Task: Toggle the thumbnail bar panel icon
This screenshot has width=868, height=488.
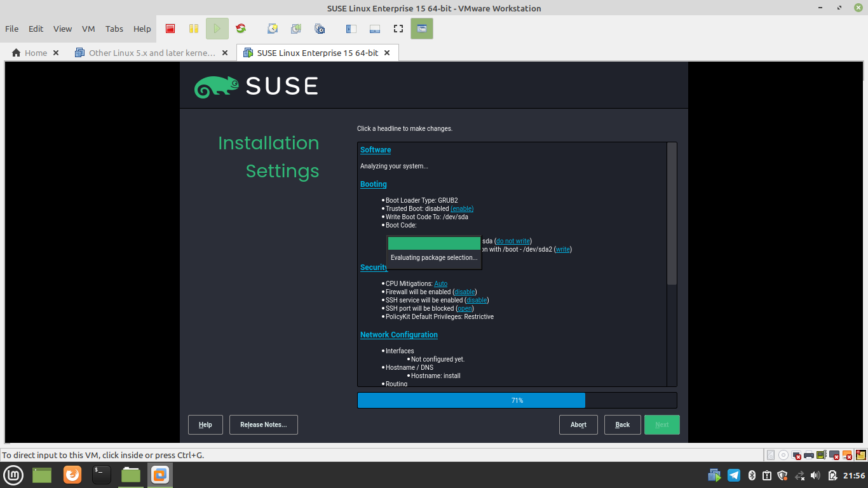Action: point(375,29)
